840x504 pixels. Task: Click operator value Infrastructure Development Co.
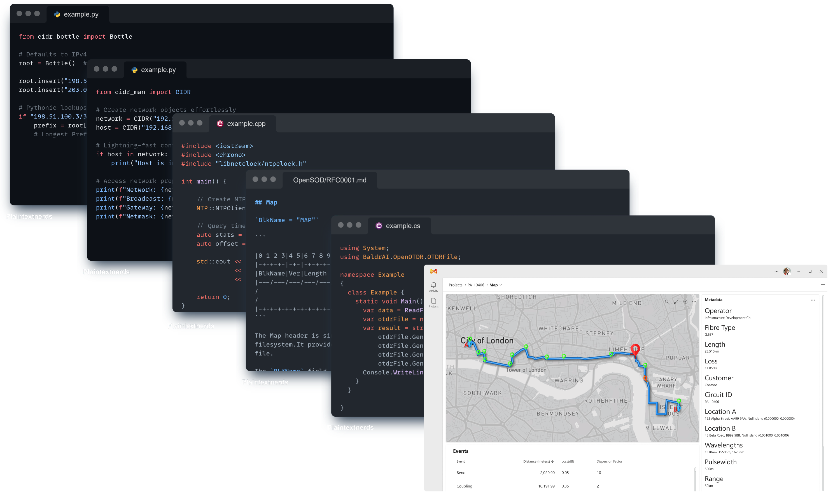pyautogui.click(x=728, y=318)
